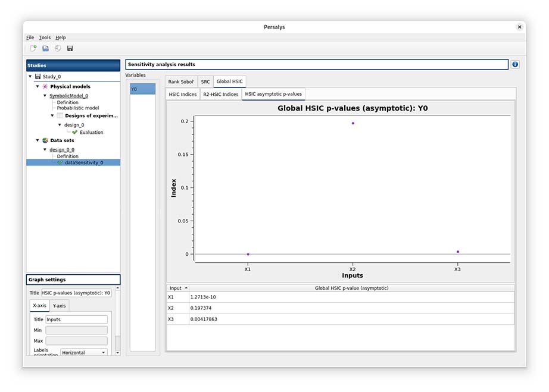Click the New study toolbar icon
Viewport: 549px width, 392px height.
click(x=33, y=48)
